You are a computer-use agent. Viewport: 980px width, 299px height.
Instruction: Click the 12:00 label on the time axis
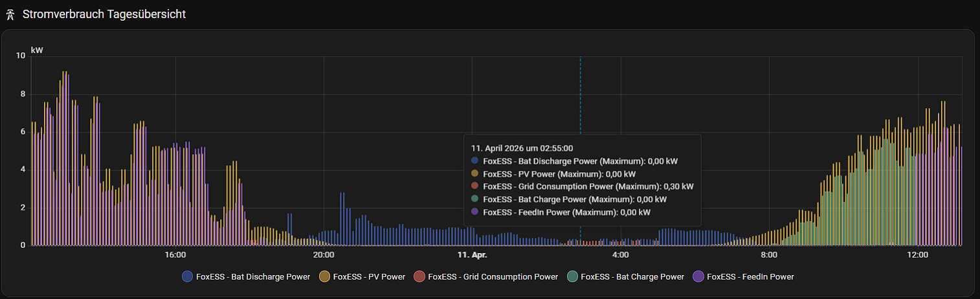(917, 255)
